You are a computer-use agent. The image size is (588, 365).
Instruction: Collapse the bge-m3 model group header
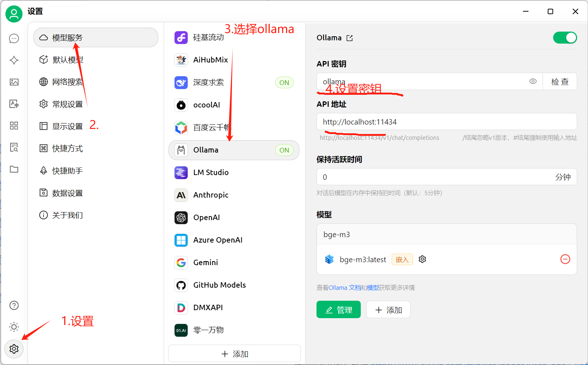(447, 234)
